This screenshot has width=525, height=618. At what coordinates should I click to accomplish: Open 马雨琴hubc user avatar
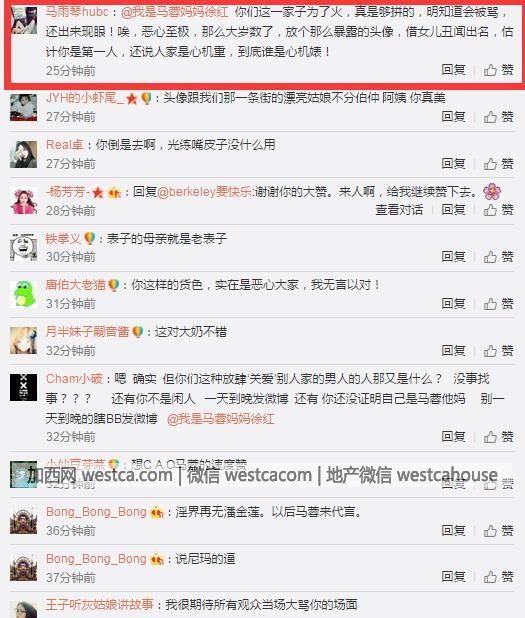[x=24, y=20]
